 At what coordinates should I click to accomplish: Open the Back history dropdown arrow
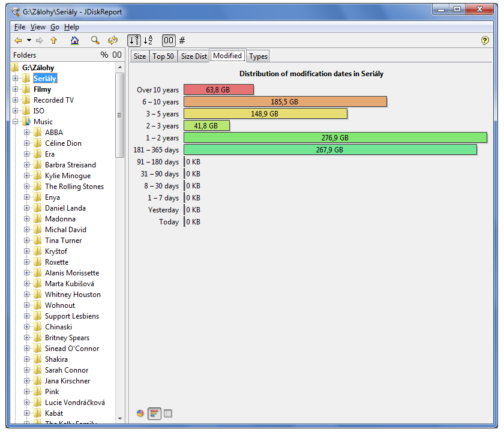[x=29, y=40]
